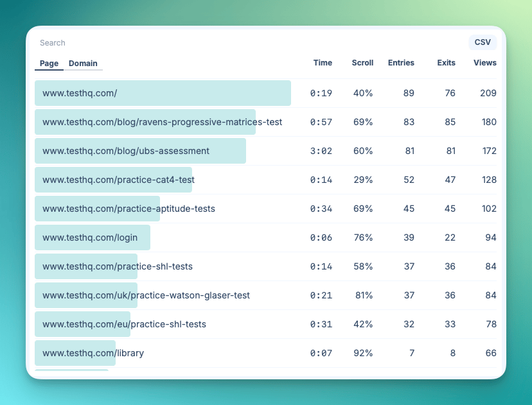Sort the table by the Time column
532x405 pixels.
[323, 63]
